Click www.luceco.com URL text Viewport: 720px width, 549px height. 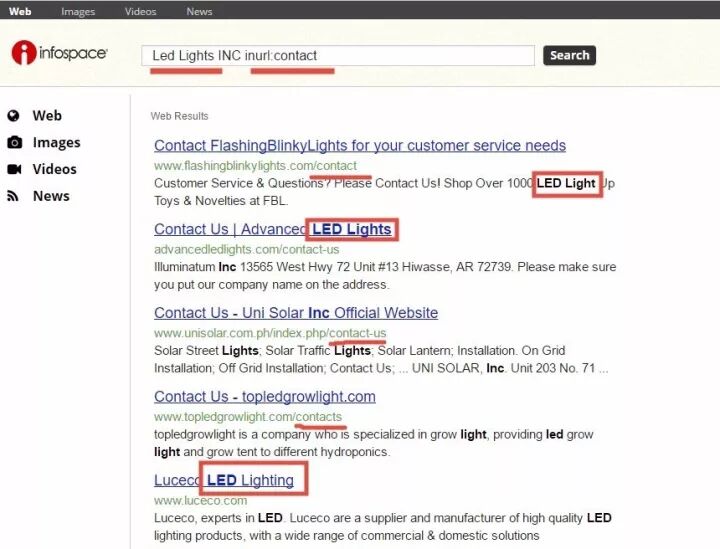(201, 500)
